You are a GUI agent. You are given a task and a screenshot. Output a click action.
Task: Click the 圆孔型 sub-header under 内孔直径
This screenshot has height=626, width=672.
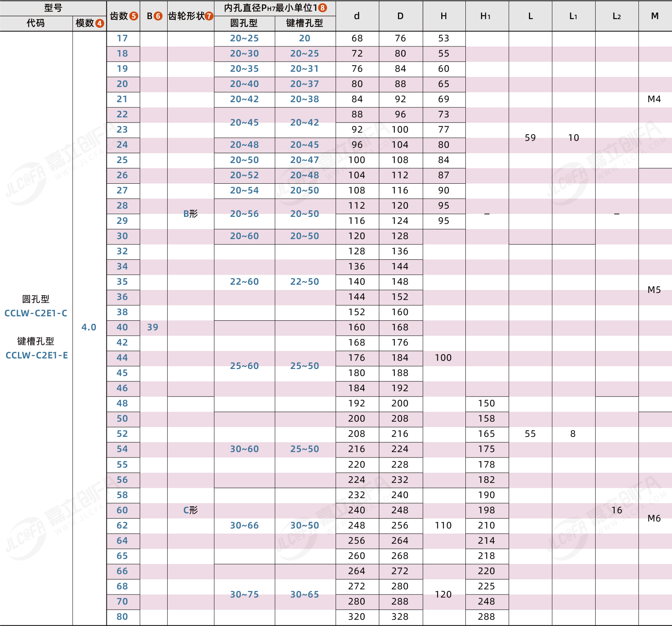(244, 23)
